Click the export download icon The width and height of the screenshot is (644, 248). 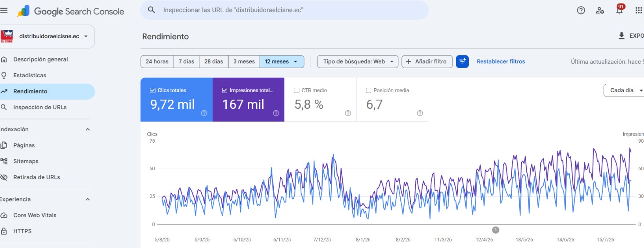point(621,36)
